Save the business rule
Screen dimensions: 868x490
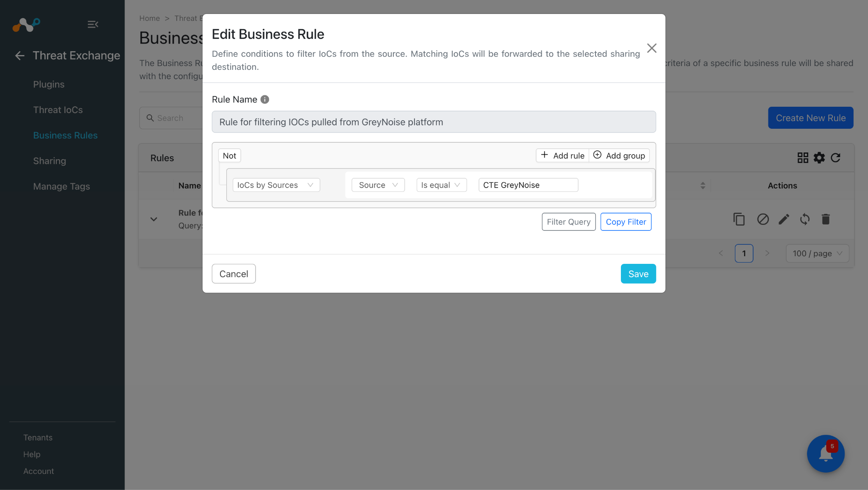638,274
